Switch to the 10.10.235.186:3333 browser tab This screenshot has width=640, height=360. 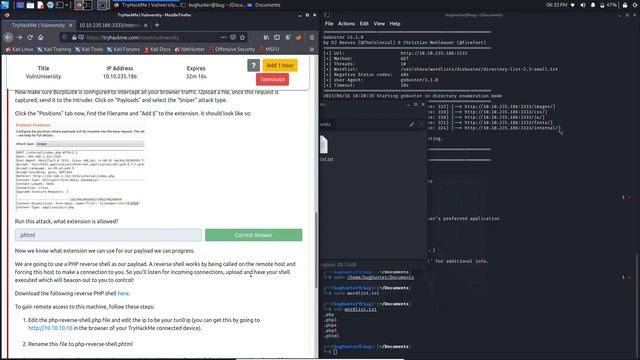point(109,25)
